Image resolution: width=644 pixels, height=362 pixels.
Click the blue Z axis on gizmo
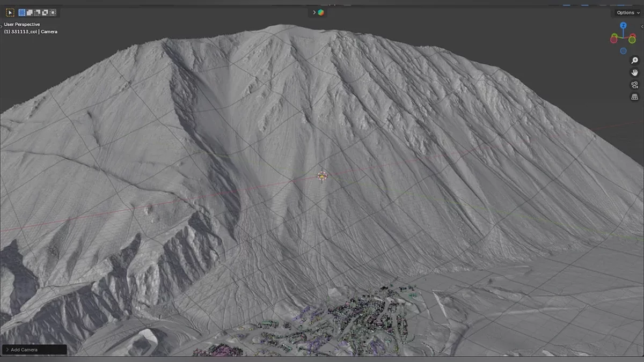[x=623, y=25]
